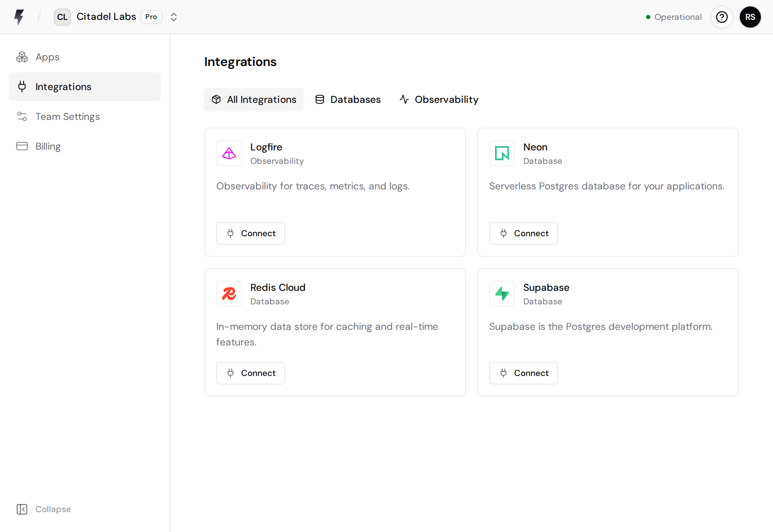Click the Redis Cloud 'In-memory data store' description
This screenshot has width=773, height=532.
click(327, 334)
